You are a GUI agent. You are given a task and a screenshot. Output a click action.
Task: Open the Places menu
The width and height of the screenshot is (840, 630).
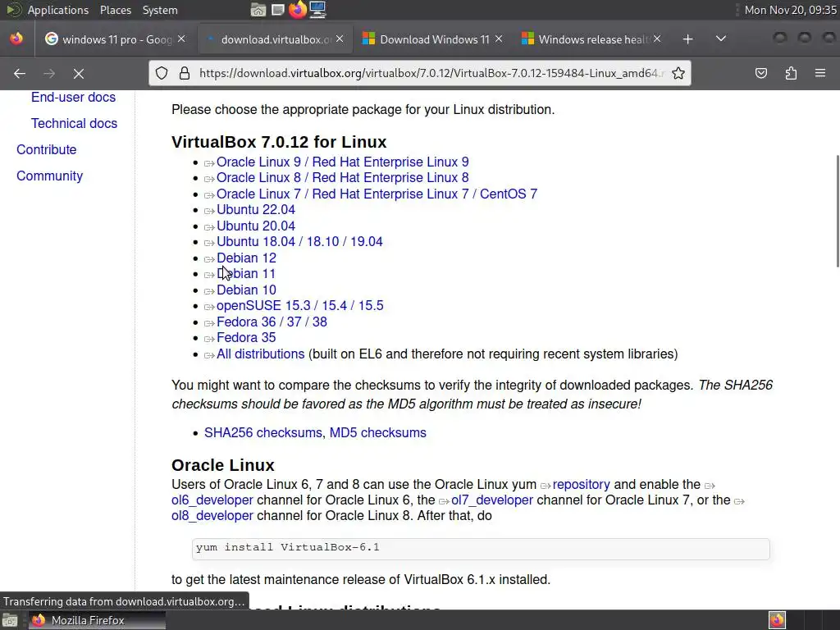tap(115, 10)
